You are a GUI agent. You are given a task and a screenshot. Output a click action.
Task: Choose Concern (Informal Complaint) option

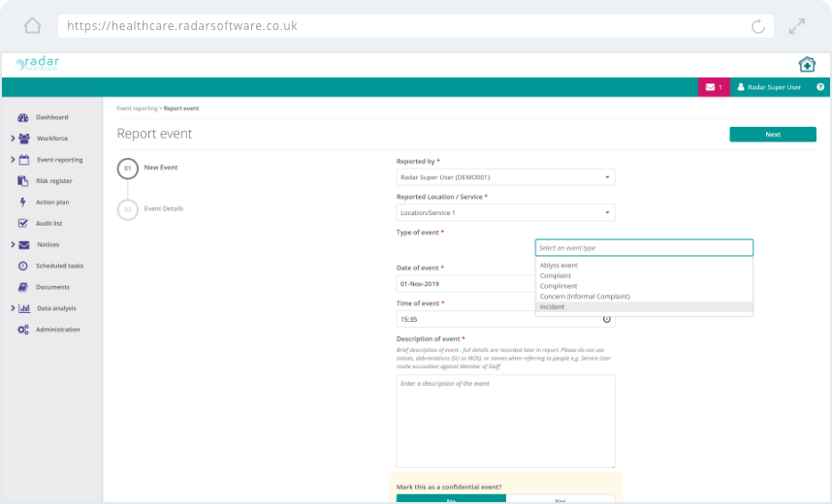coord(644,297)
